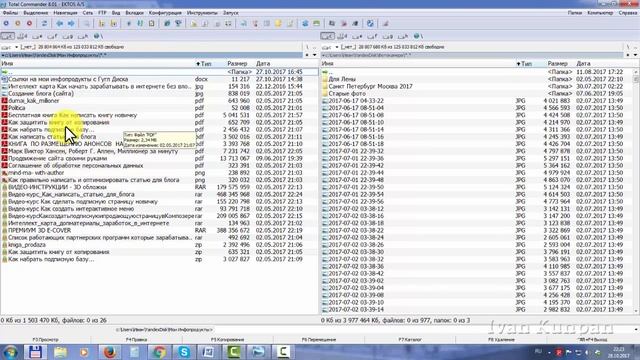Click right panel vertical scrollbar
640x360 pixels.
click(x=636, y=191)
